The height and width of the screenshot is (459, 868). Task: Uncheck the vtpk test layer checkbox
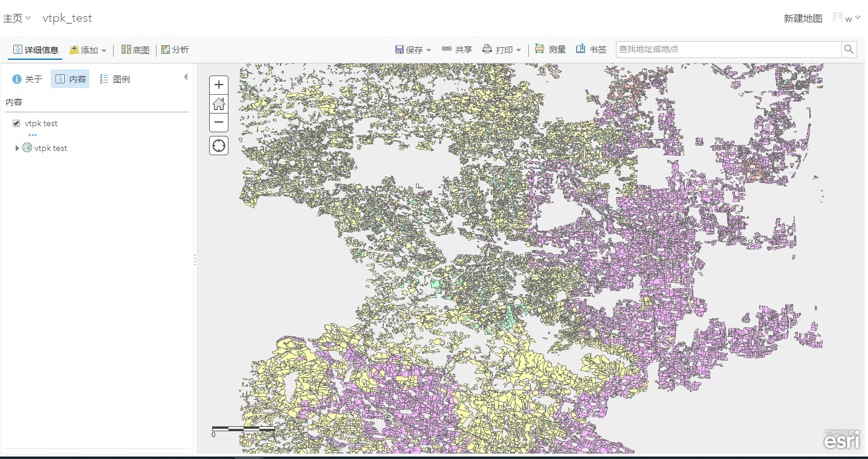16,123
